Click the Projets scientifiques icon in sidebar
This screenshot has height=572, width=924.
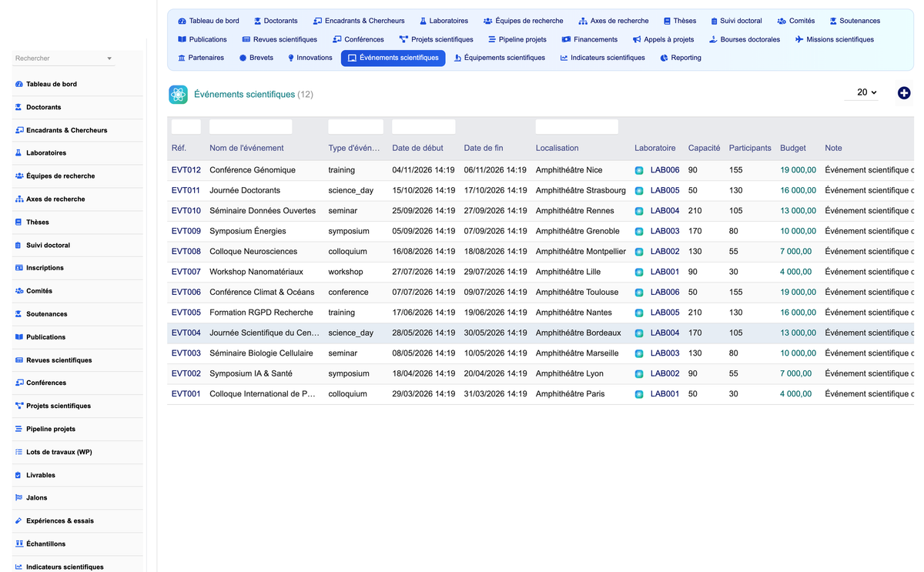(18, 406)
